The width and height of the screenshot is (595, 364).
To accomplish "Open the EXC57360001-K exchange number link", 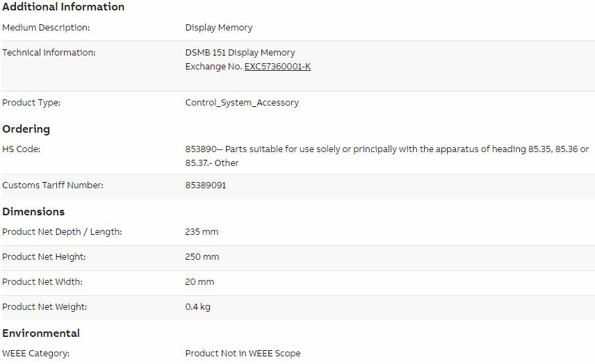I will 277,67.
